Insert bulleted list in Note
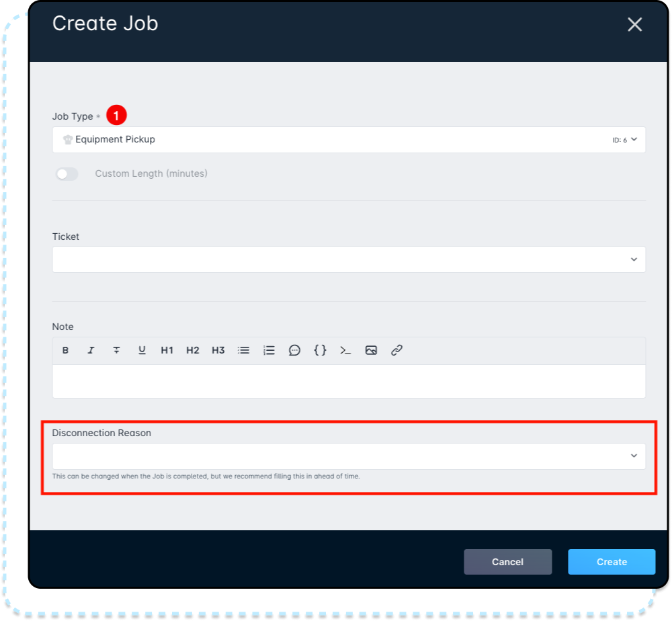The height and width of the screenshot is (621, 672). 243,350
